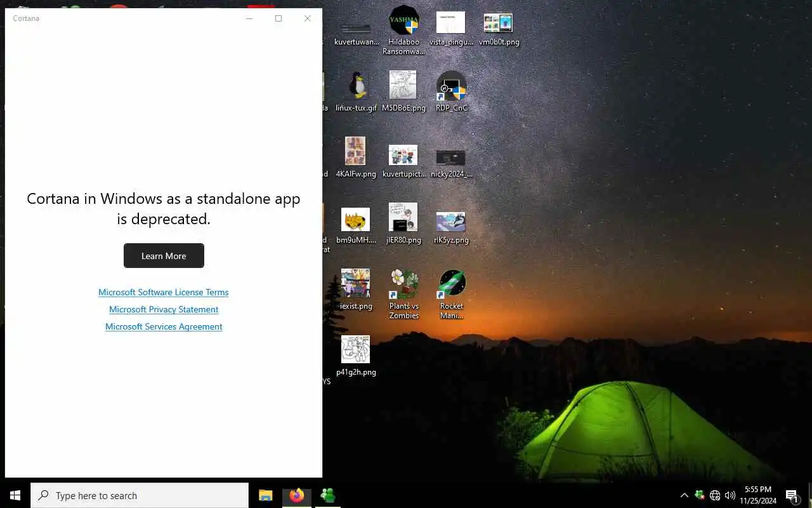Screen dimensions: 812x508
Task: Open Microsoft Services Agreement link
Action: pyautogui.click(x=164, y=326)
